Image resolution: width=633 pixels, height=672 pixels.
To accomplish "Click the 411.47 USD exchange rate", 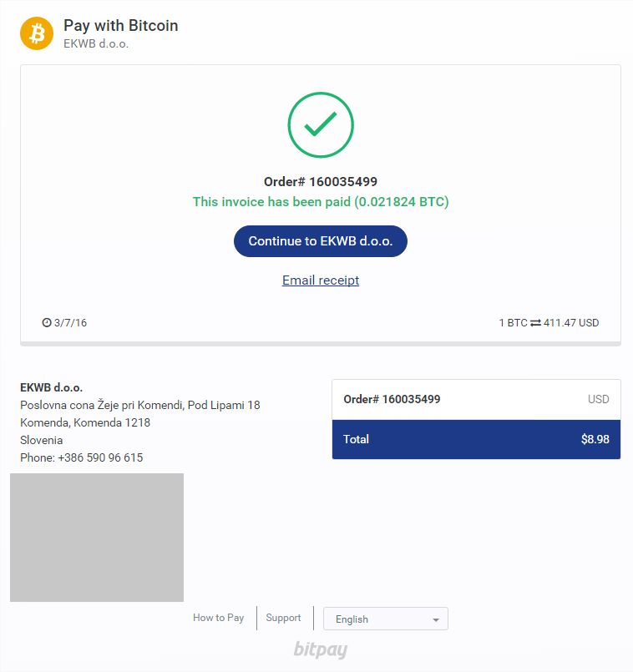I will pos(571,323).
